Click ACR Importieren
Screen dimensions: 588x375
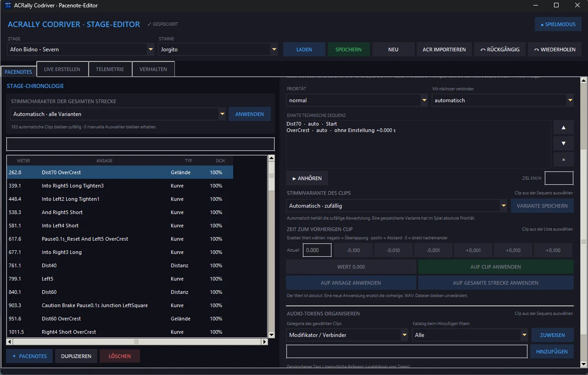(x=444, y=50)
